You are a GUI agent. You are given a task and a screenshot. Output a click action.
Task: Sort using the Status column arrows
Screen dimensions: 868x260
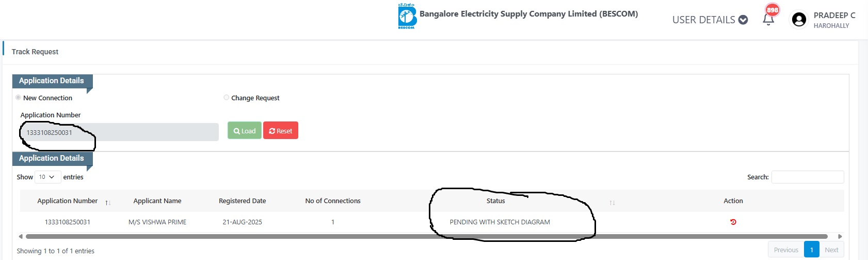pos(612,202)
